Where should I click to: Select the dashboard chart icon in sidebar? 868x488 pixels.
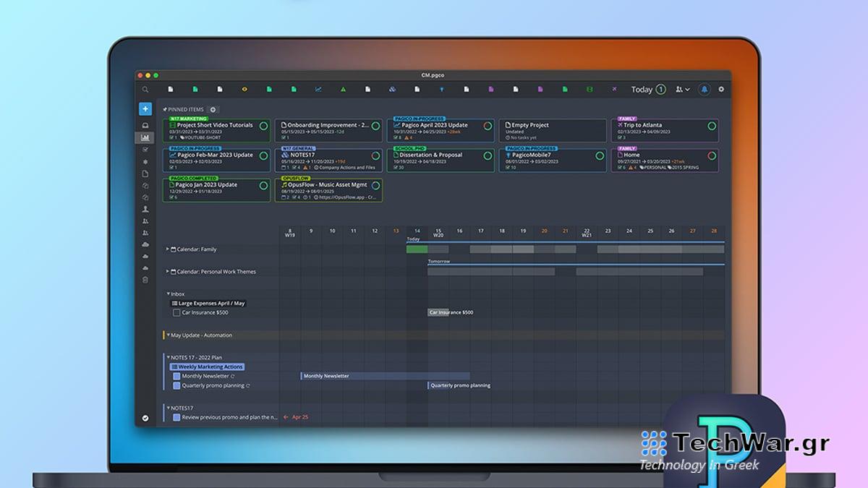[145, 137]
